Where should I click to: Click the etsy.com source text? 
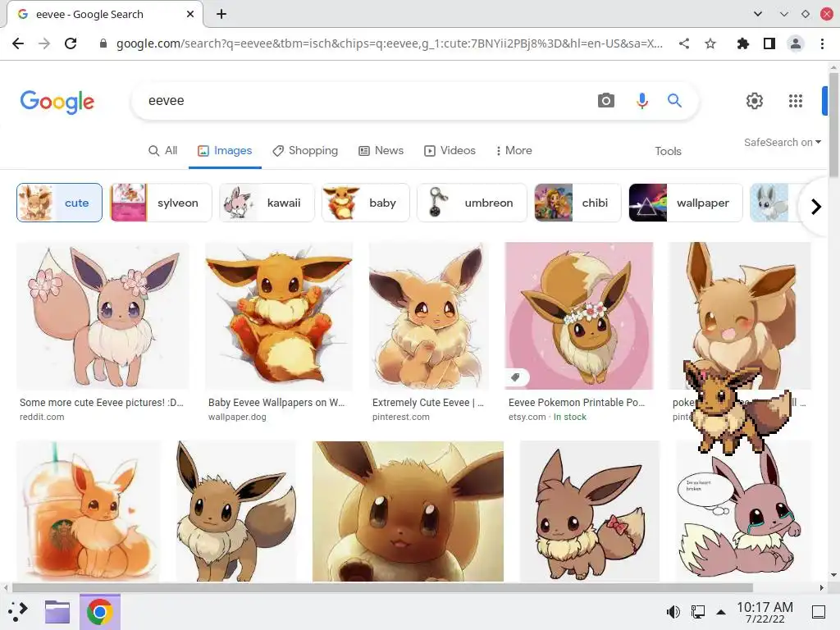tap(527, 417)
